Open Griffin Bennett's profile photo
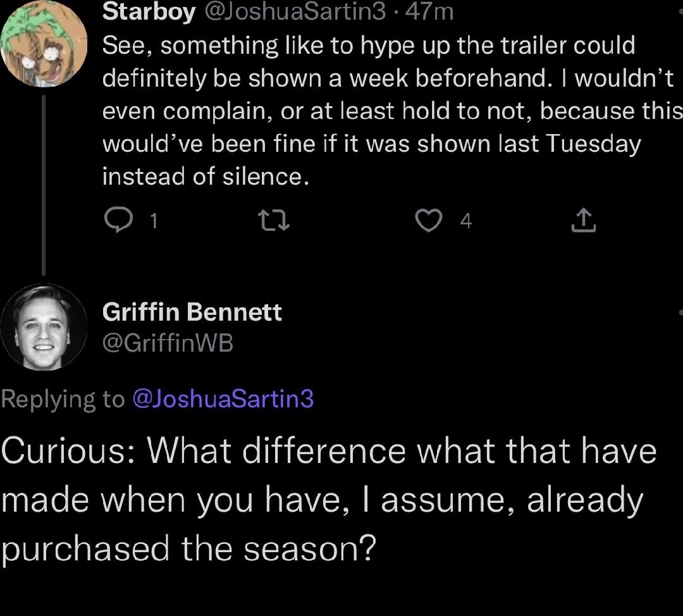Viewport: 683px width, 616px height. coord(44,327)
